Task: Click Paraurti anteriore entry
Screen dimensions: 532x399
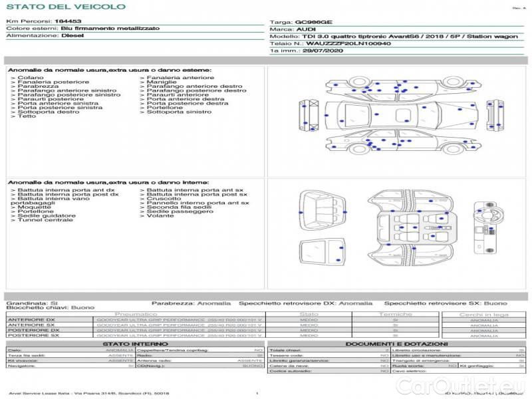Action: pyautogui.click(x=178, y=95)
